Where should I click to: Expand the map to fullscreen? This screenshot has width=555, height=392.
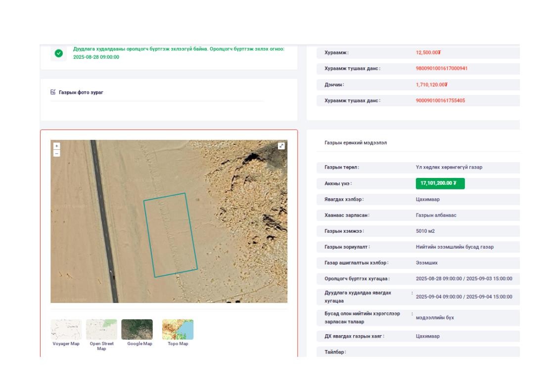click(x=281, y=146)
